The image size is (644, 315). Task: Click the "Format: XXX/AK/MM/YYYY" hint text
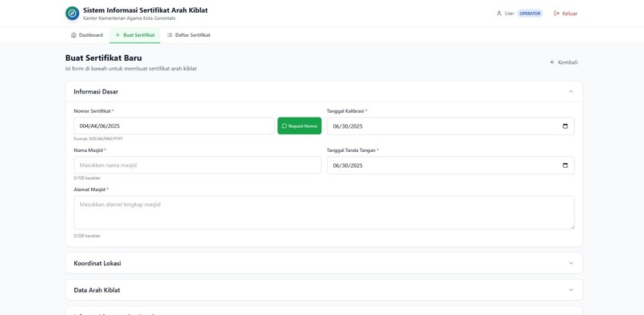[98, 139]
